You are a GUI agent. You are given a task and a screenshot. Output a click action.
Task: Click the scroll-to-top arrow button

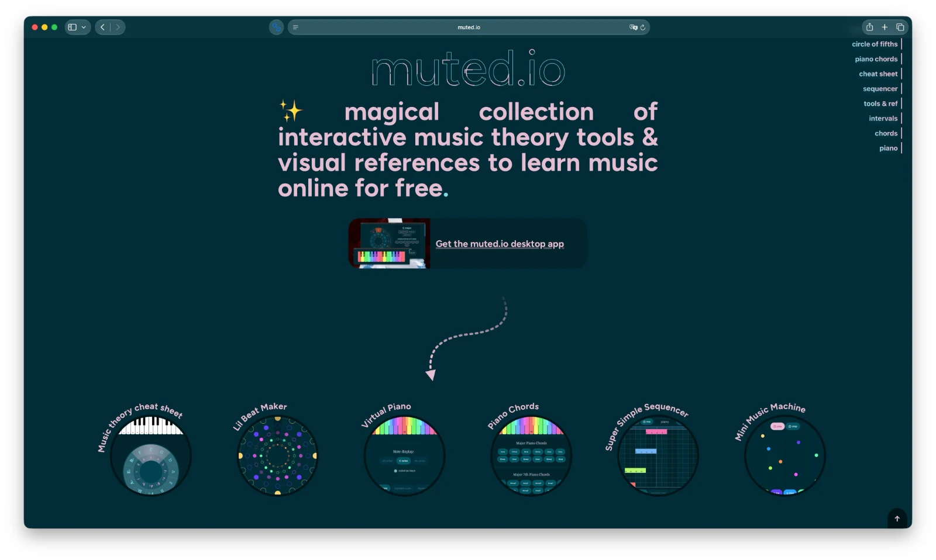pos(897,518)
